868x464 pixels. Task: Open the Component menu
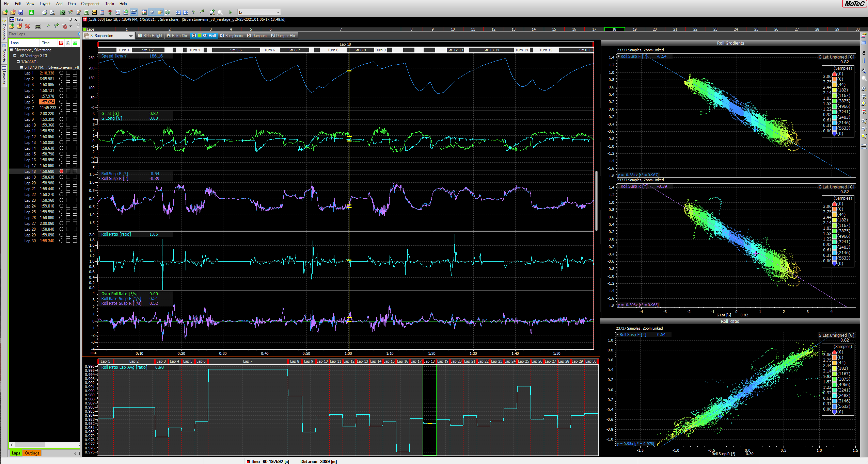(x=90, y=4)
